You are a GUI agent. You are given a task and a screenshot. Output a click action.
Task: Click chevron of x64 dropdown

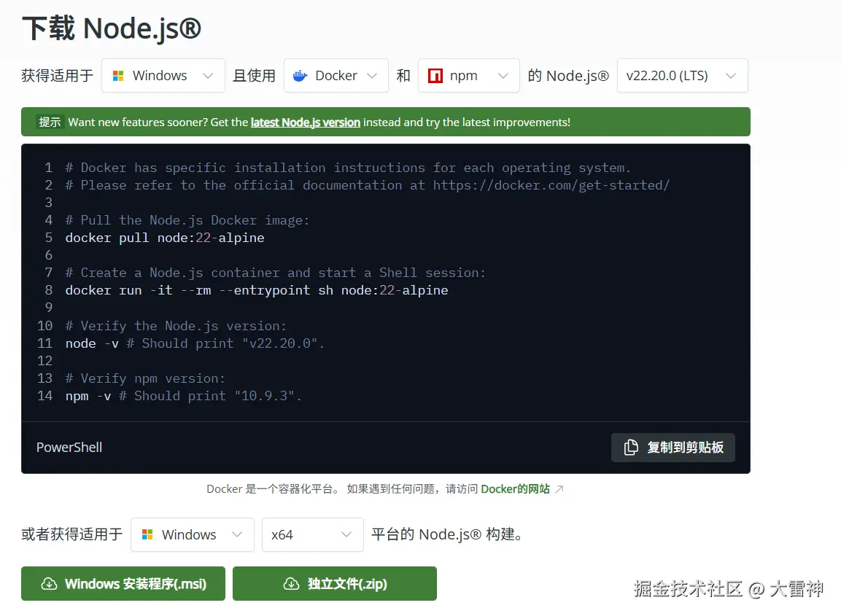click(x=346, y=534)
